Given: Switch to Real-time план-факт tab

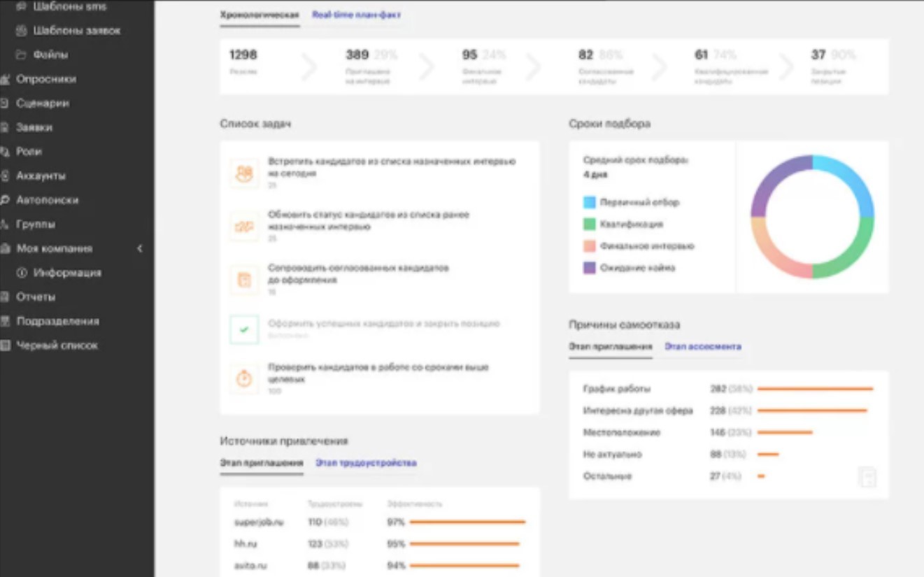Looking at the screenshot, I should [356, 15].
